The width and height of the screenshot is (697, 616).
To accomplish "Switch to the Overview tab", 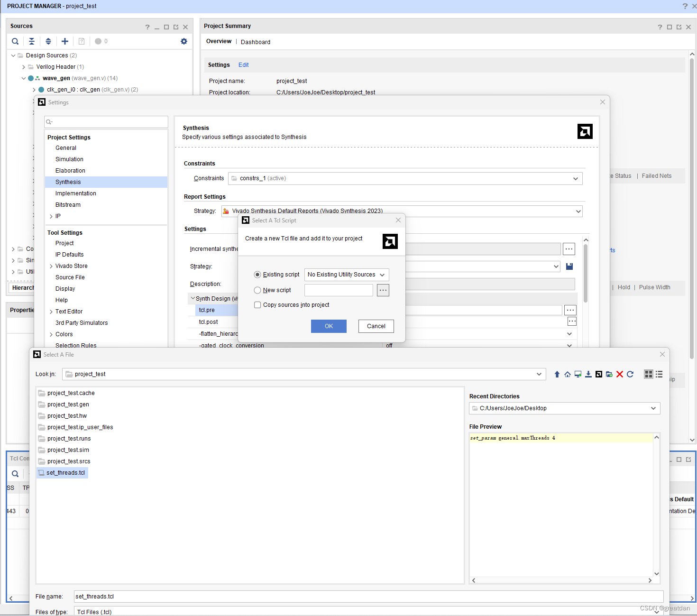I will tap(219, 41).
